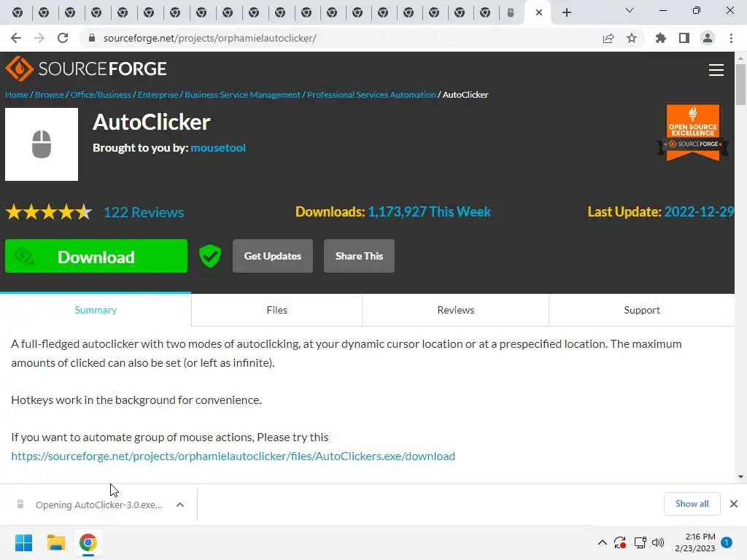Screen dimensions: 747x560
Task: Click the green security shield checkmark
Action: (x=210, y=256)
